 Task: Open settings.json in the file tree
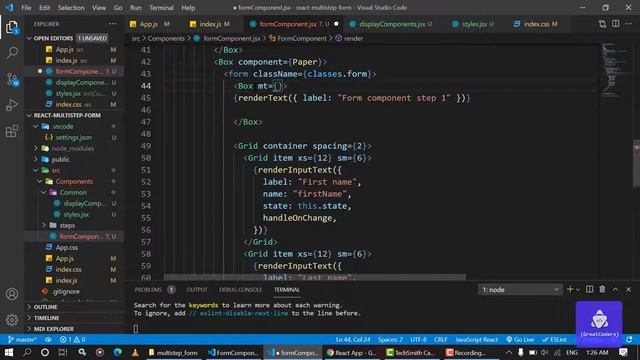(x=73, y=138)
